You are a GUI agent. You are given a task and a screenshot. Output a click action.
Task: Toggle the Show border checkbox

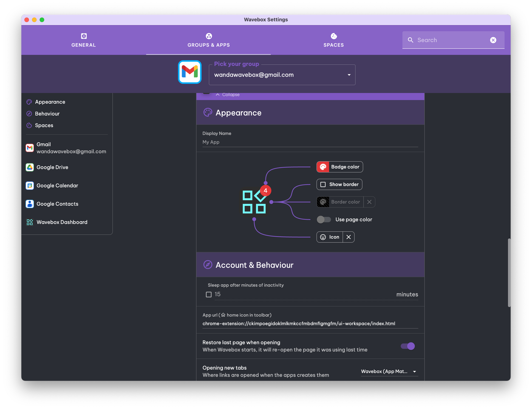323,184
